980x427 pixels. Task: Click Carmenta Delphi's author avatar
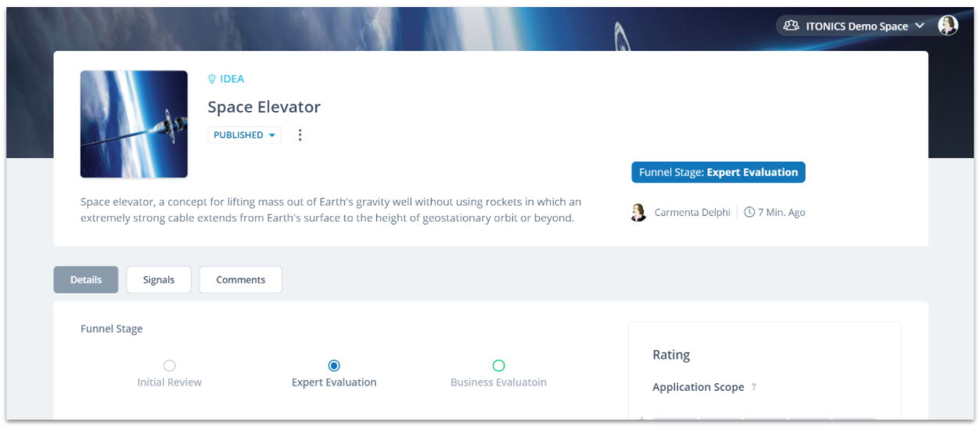(638, 213)
